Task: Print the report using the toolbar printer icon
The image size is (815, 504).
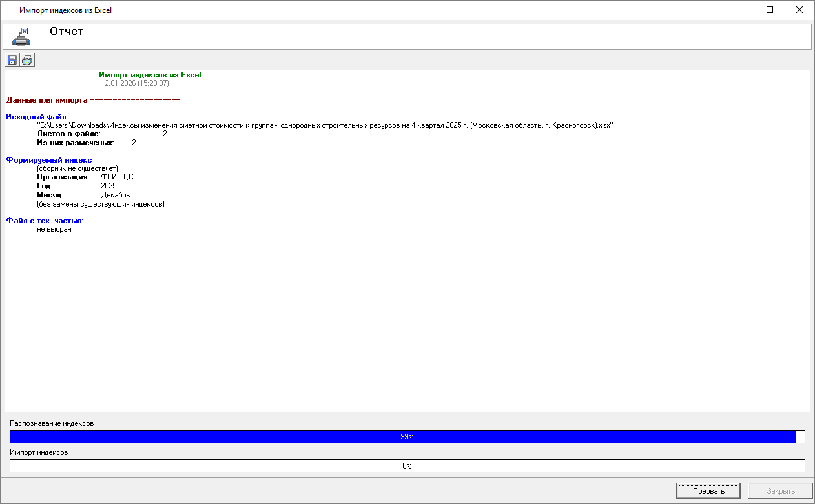Action: click(x=27, y=61)
